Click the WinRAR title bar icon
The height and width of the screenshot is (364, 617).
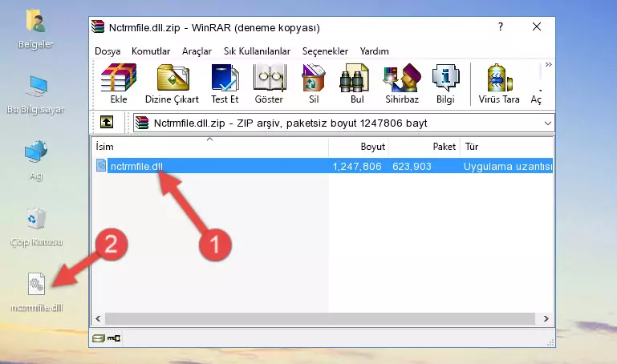coord(98,27)
